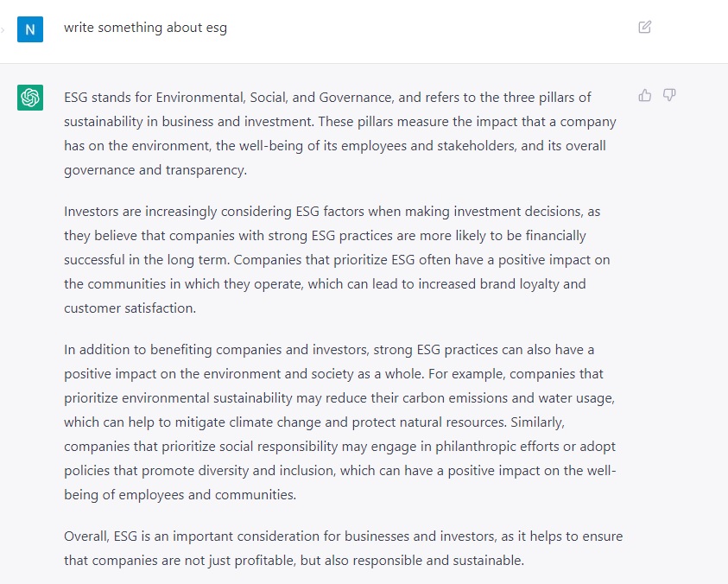Viewport: 728px width, 584px height.
Task: Click the phrase 'being of employees and communities.'
Action: pyautogui.click(x=180, y=495)
